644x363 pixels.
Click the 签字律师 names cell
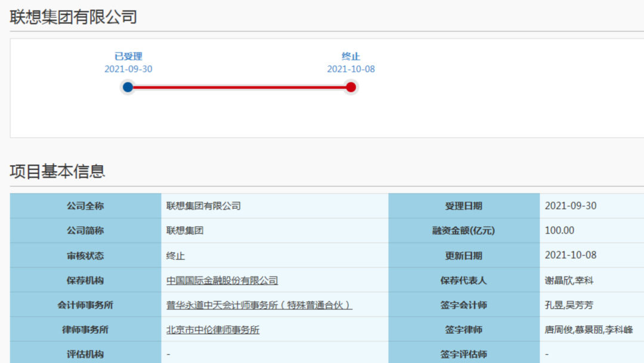click(x=592, y=330)
